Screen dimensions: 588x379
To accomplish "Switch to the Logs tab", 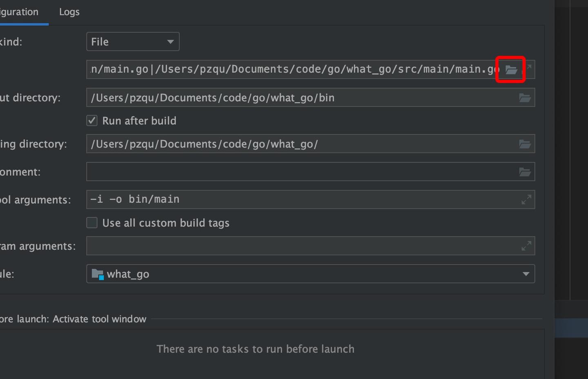I will (x=69, y=12).
